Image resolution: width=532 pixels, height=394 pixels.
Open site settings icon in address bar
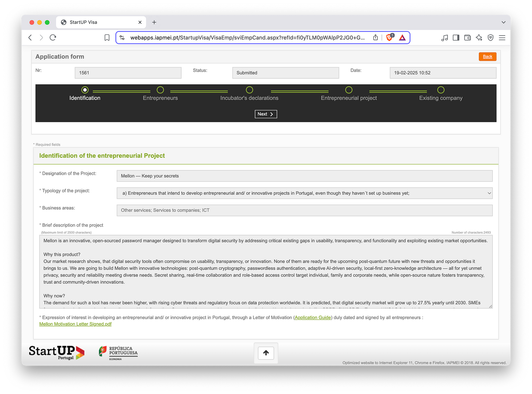pos(122,38)
